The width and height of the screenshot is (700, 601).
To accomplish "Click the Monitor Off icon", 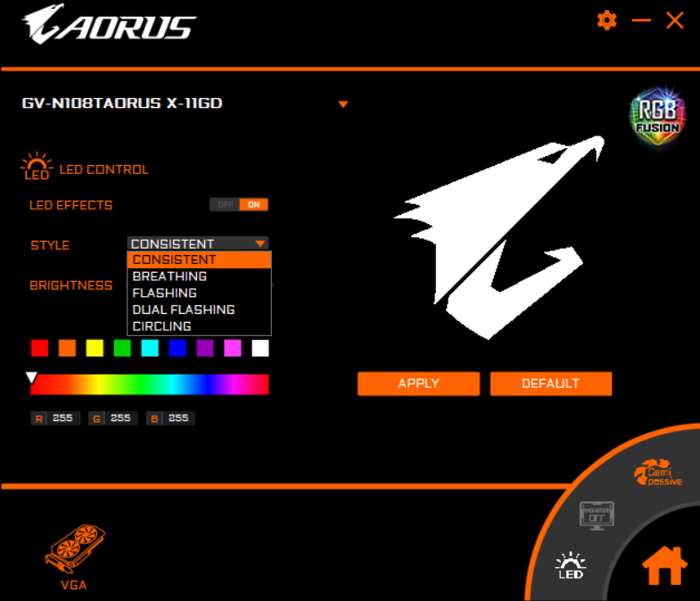I will 597,515.
